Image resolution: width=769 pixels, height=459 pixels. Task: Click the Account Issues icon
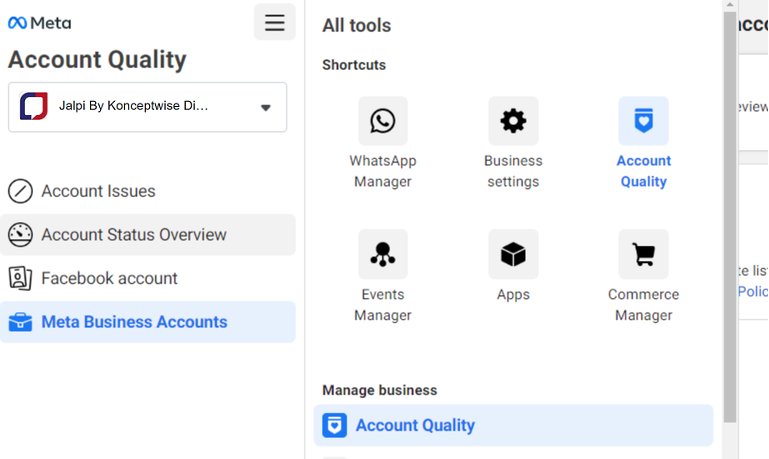20,191
